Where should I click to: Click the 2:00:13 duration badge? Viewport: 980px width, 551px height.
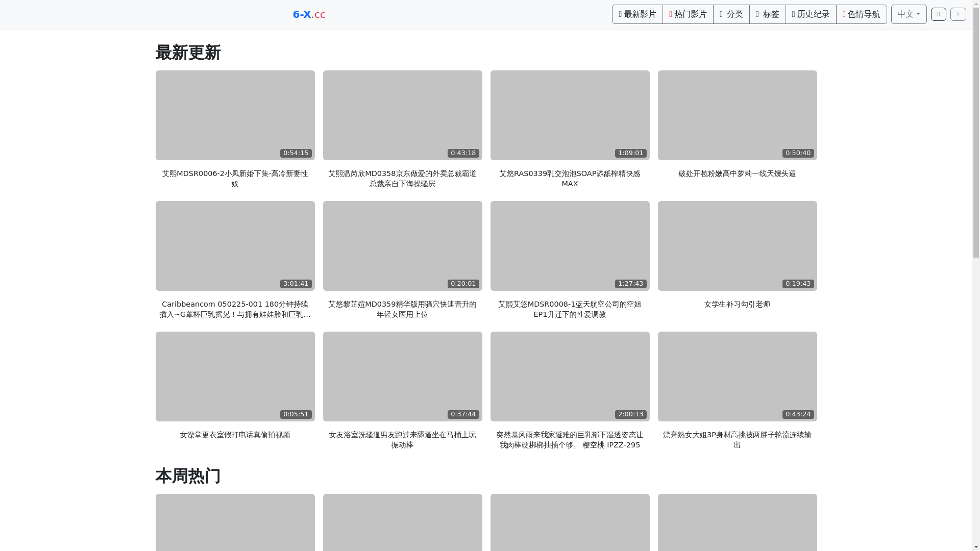pyautogui.click(x=630, y=414)
